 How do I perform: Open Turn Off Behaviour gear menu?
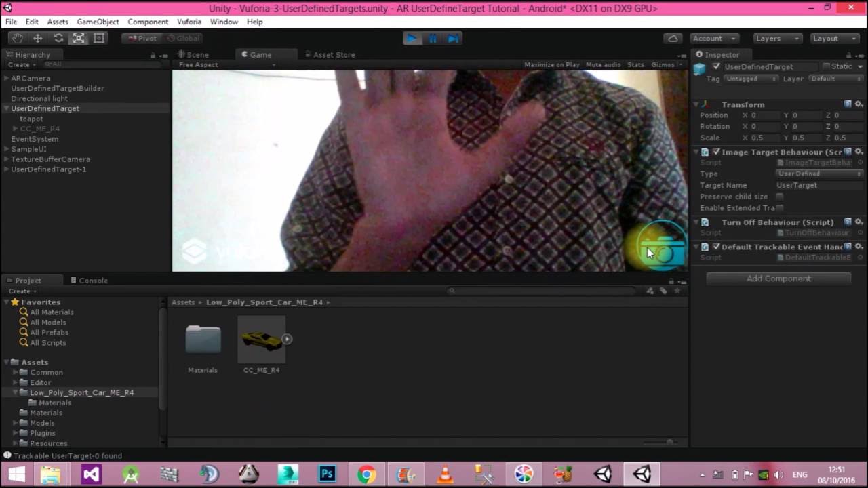[859, 222]
